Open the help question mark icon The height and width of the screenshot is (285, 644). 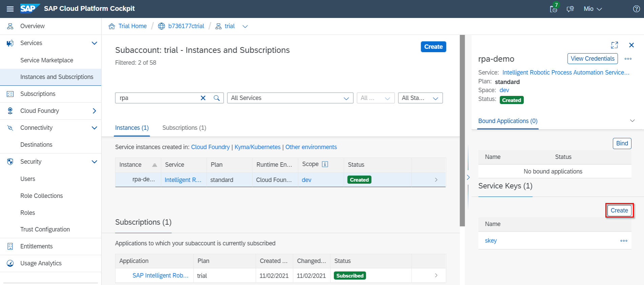637,9
